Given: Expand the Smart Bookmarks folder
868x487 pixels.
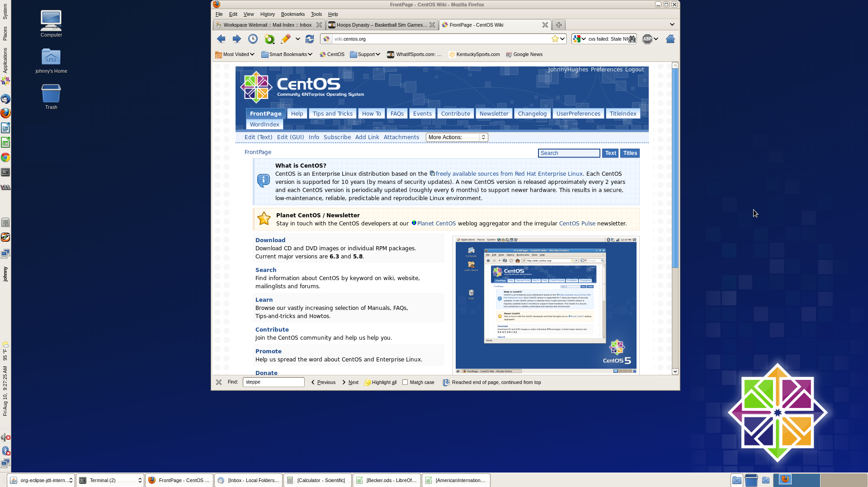Looking at the screenshot, I should point(287,54).
